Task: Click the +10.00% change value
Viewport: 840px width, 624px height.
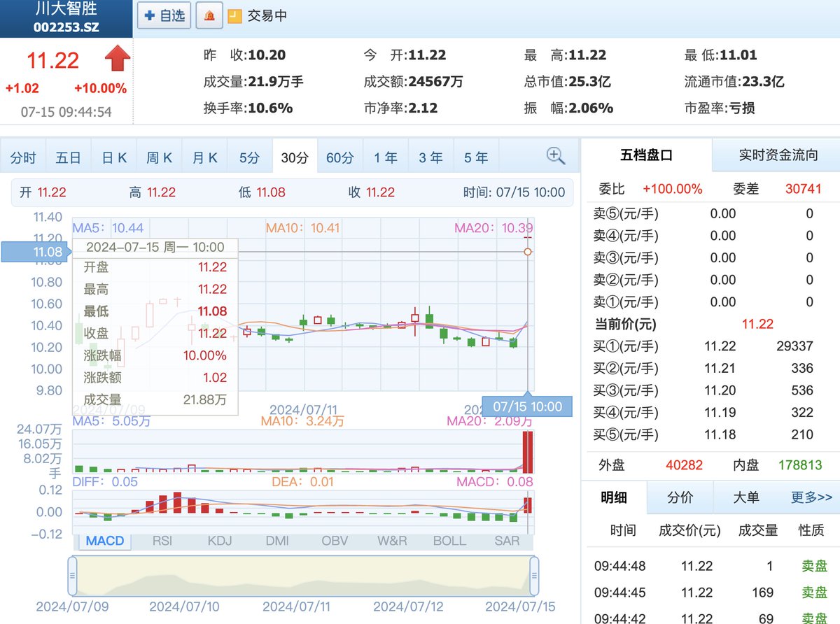Action: pos(100,89)
